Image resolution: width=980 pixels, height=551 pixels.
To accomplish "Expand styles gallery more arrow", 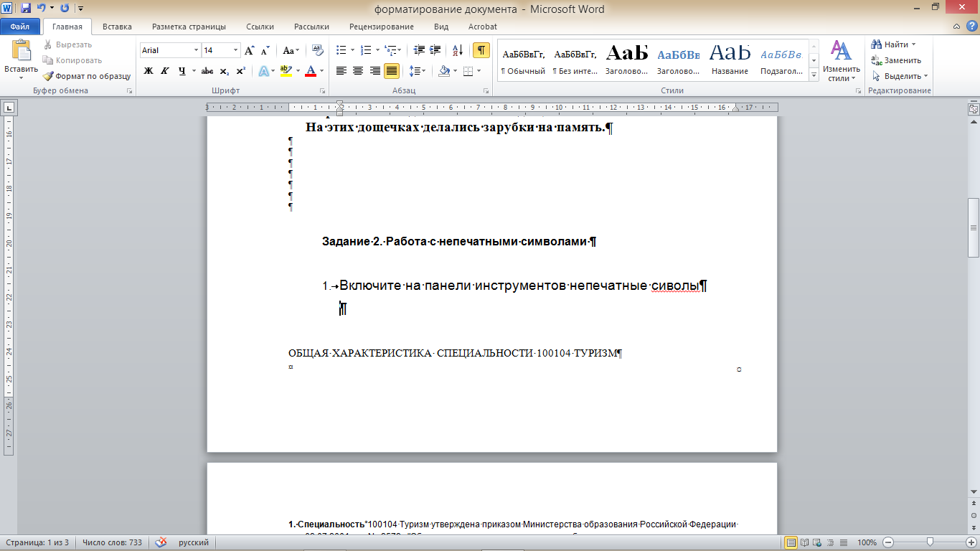I will [814, 75].
